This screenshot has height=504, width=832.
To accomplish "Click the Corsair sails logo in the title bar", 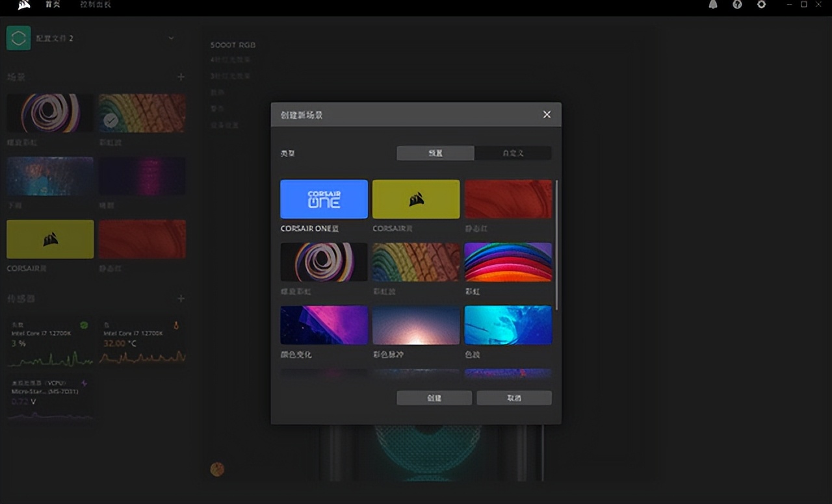I will (23, 5).
